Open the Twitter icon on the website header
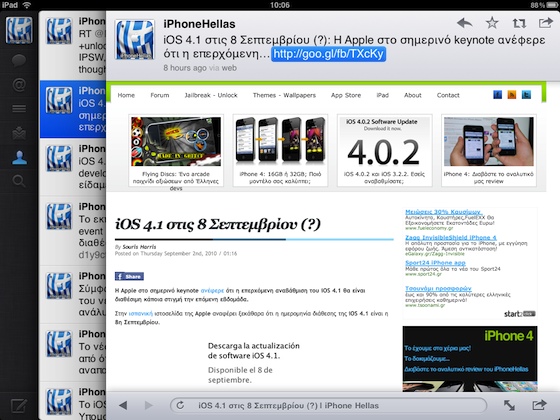Image resolution: width=560 pixels, height=420 pixels. (526, 95)
